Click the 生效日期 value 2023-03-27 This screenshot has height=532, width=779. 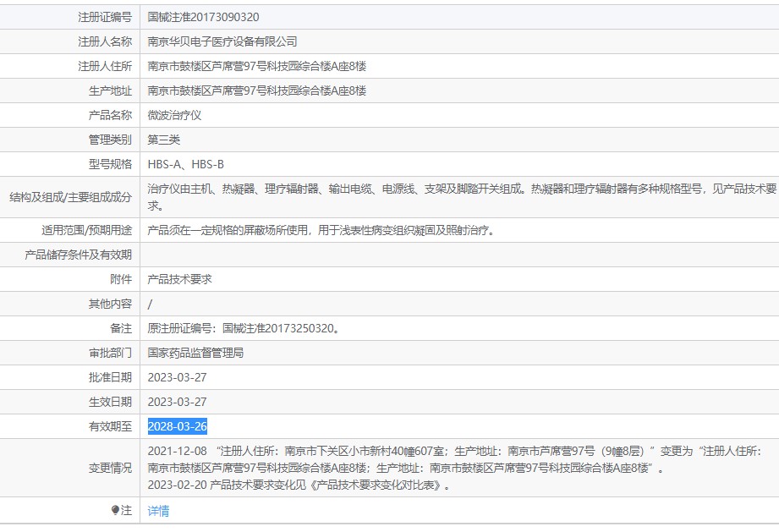tap(177, 402)
